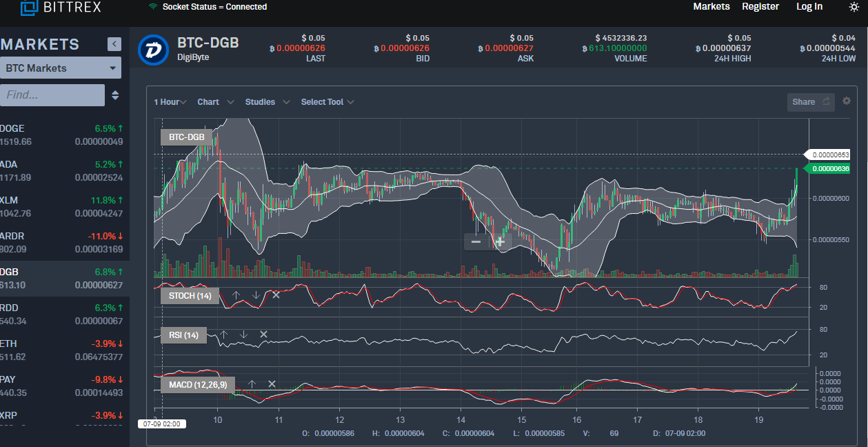Open the 1 Hour interval dropdown
This screenshot has width=868, height=447.
point(170,102)
